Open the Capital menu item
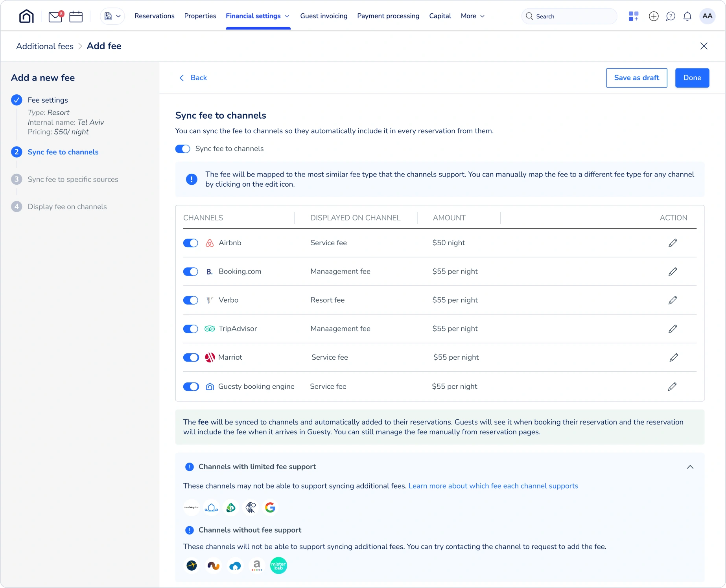The height and width of the screenshot is (588, 726). pyautogui.click(x=440, y=16)
